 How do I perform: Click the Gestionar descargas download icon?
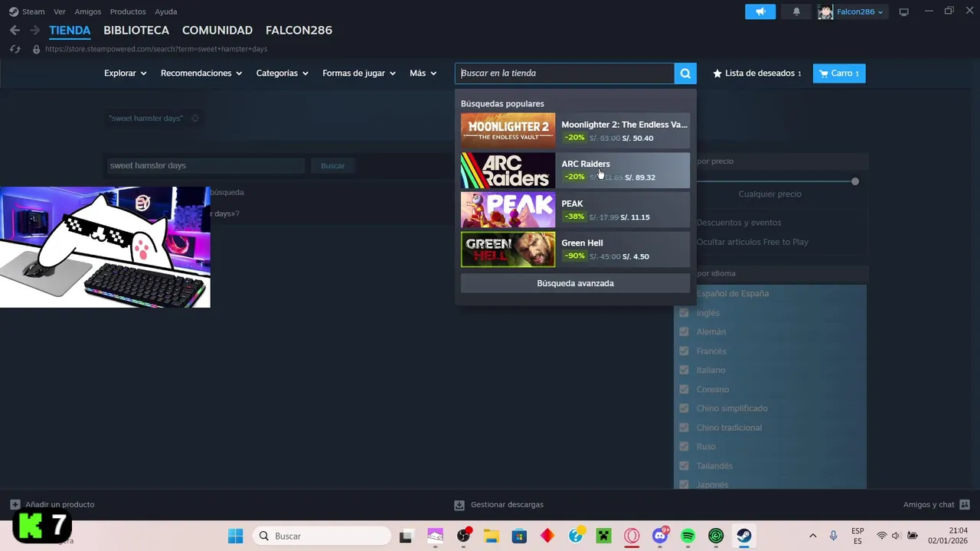click(459, 505)
